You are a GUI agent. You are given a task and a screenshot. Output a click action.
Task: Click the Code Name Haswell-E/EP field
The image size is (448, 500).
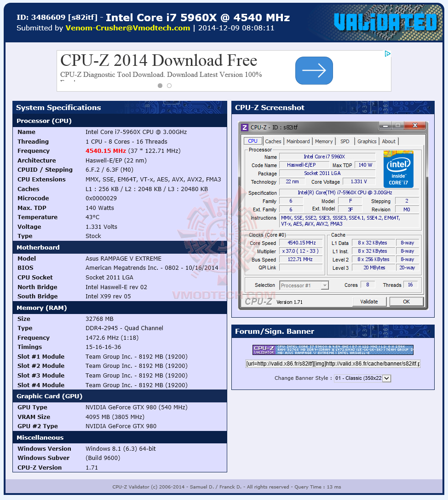point(304,165)
